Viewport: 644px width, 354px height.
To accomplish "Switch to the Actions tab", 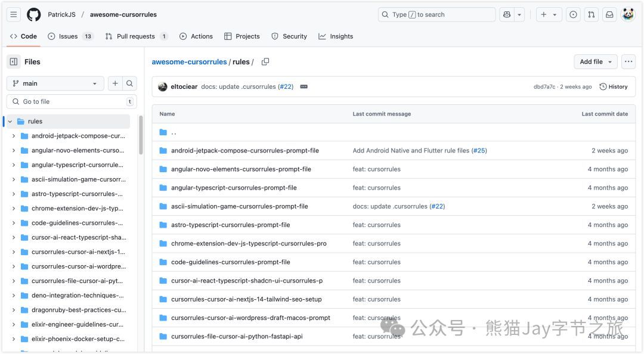I will coord(196,36).
